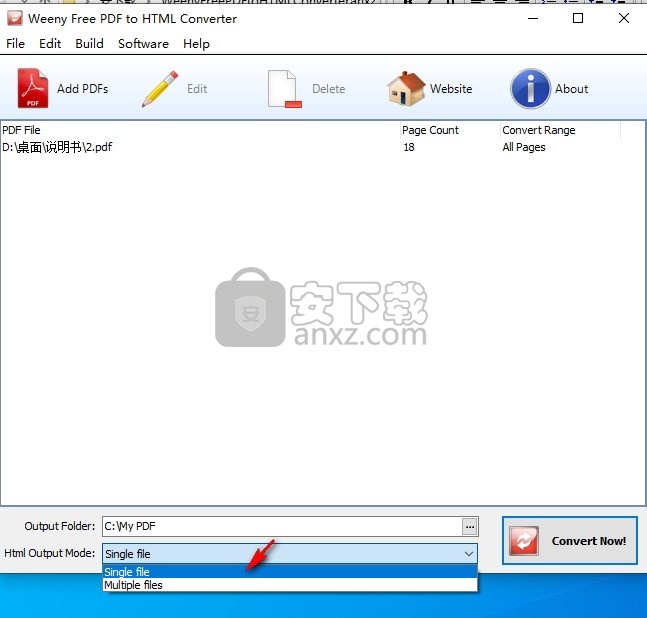Screen dimensions: 647x618
Task: Click the Edit pencil icon
Action: pos(160,88)
